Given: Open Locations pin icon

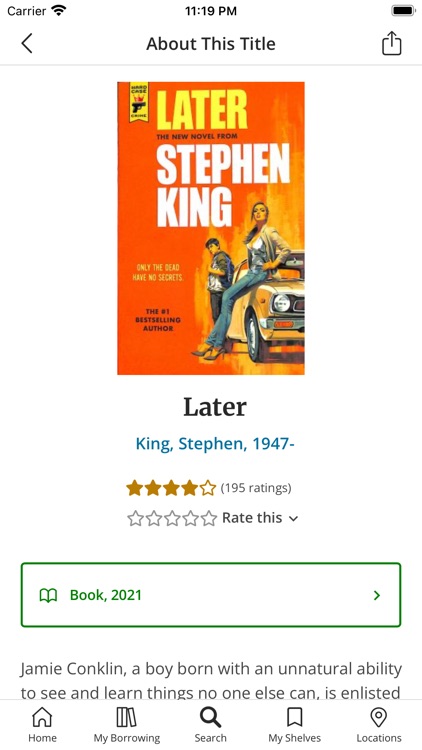Looking at the screenshot, I should click(379, 717).
